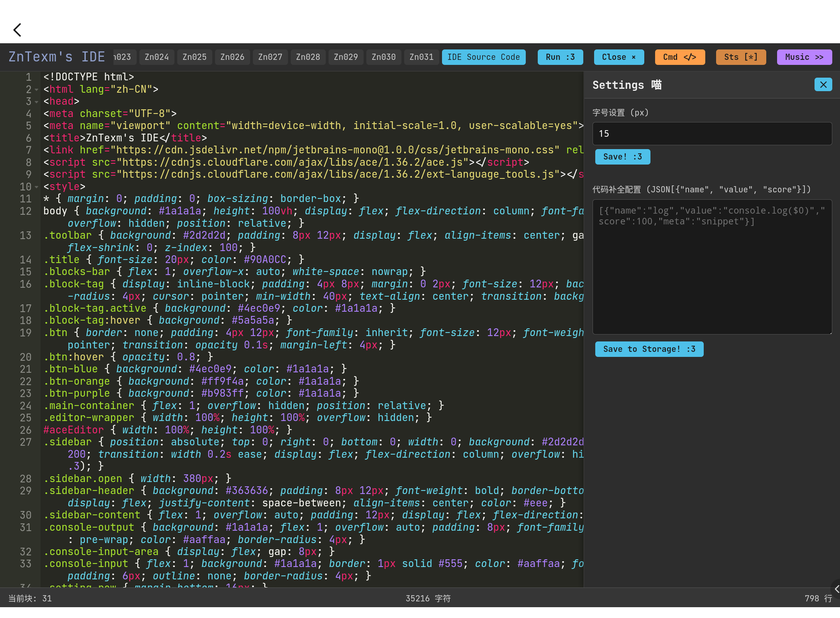Click the sidebar collapse chevron at bottom right
Image resolution: width=840 pixels, height=618 pixels.
click(836, 589)
